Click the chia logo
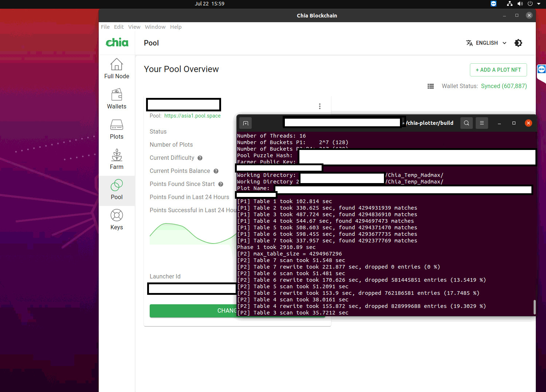The width and height of the screenshot is (546, 392). 117,43
